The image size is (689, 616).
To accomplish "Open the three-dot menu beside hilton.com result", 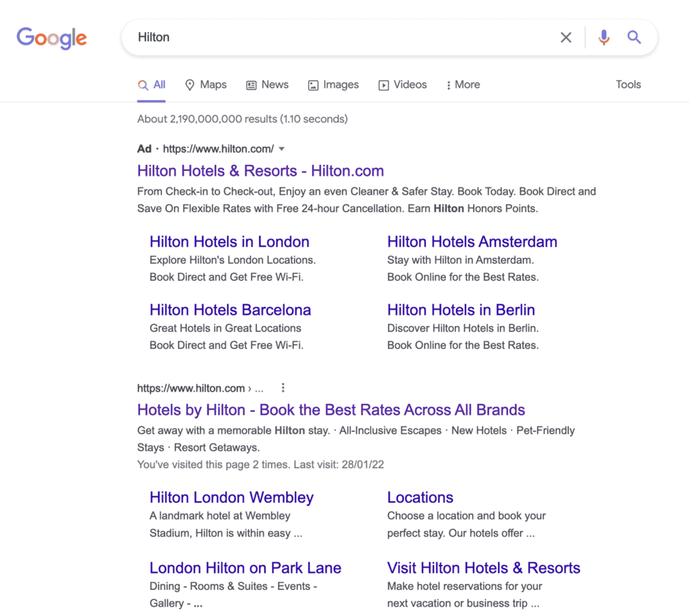I will click(x=283, y=387).
